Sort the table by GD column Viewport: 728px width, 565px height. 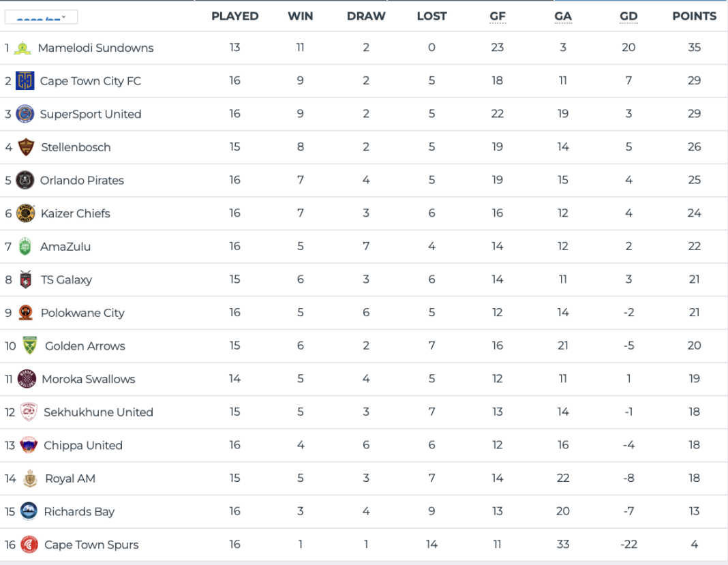coord(628,16)
